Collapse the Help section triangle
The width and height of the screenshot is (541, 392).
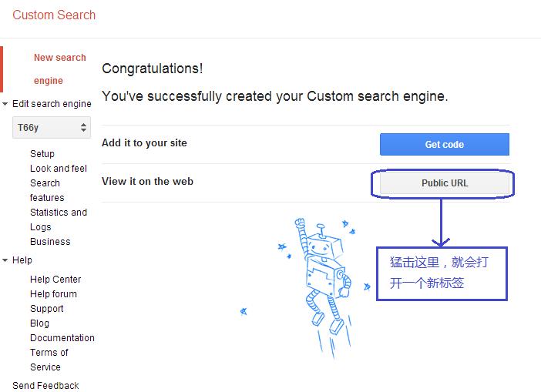6,261
